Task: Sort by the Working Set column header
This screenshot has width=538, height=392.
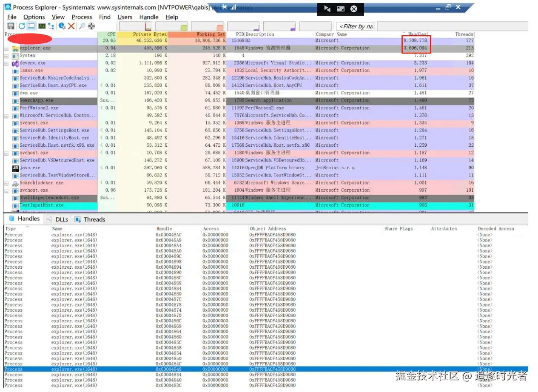Action: (x=197, y=34)
